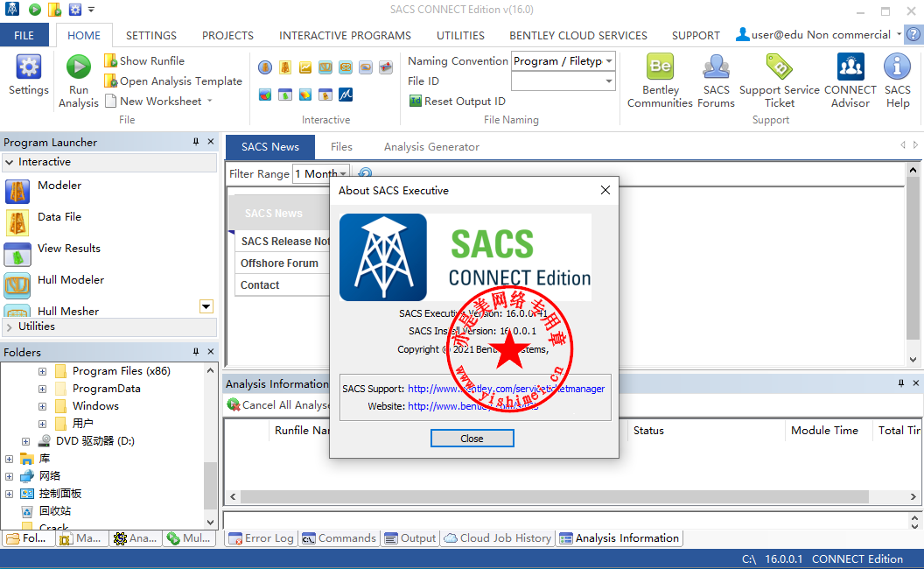Expand the ProgramData folder
Image resolution: width=924 pixels, height=569 pixels.
point(42,390)
